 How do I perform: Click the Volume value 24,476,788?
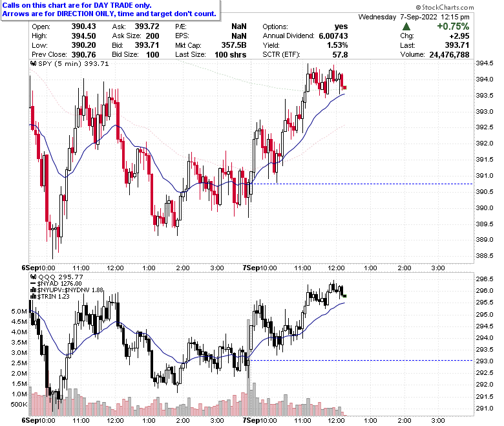click(449, 55)
